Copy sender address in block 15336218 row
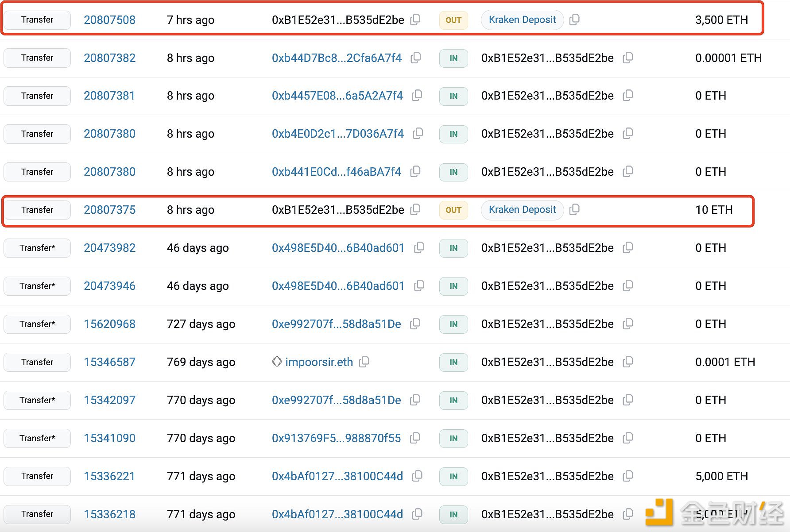The image size is (790, 532). pos(417,514)
